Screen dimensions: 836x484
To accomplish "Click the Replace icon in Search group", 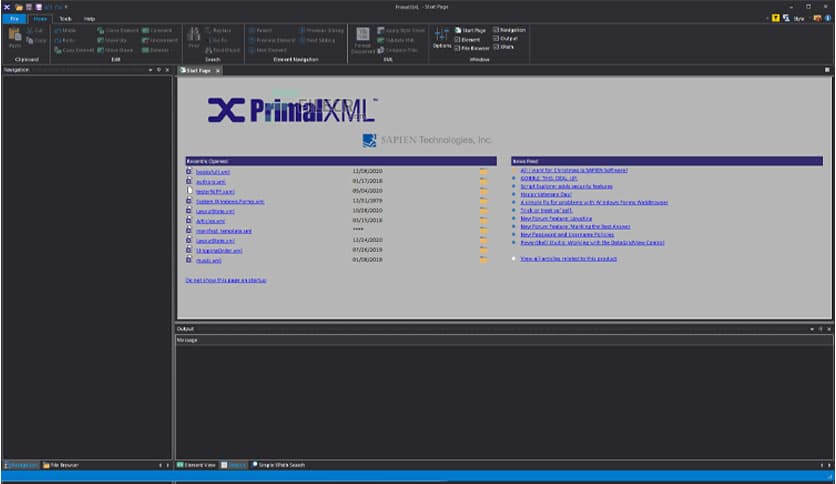I will click(208, 31).
